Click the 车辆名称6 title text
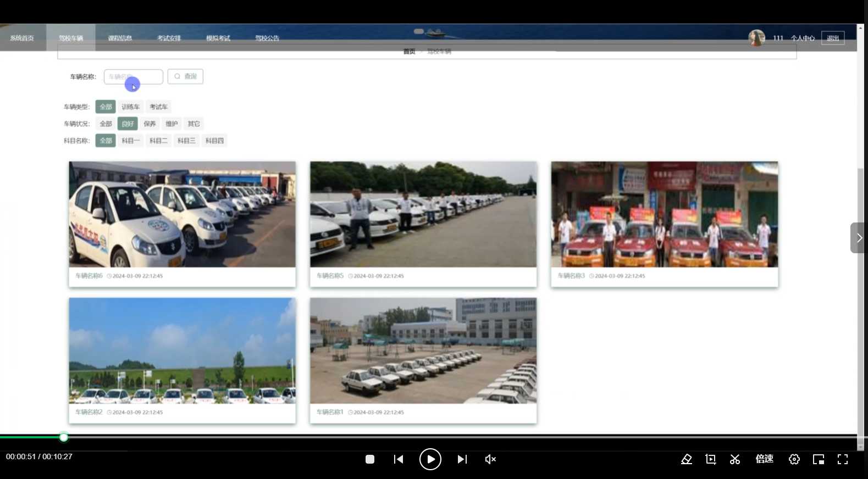This screenshot has width=868, height=479. pyautogui.click(x=89, y=276)
